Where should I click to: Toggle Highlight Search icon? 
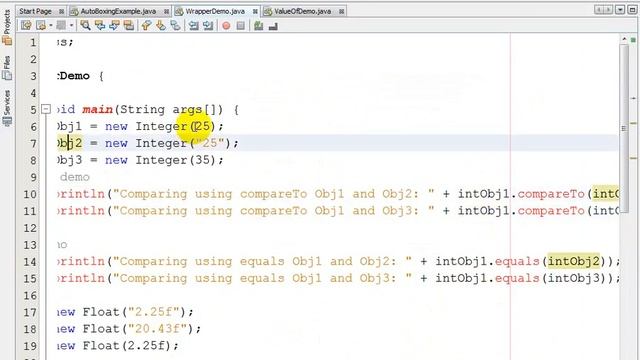pos(129,26)
